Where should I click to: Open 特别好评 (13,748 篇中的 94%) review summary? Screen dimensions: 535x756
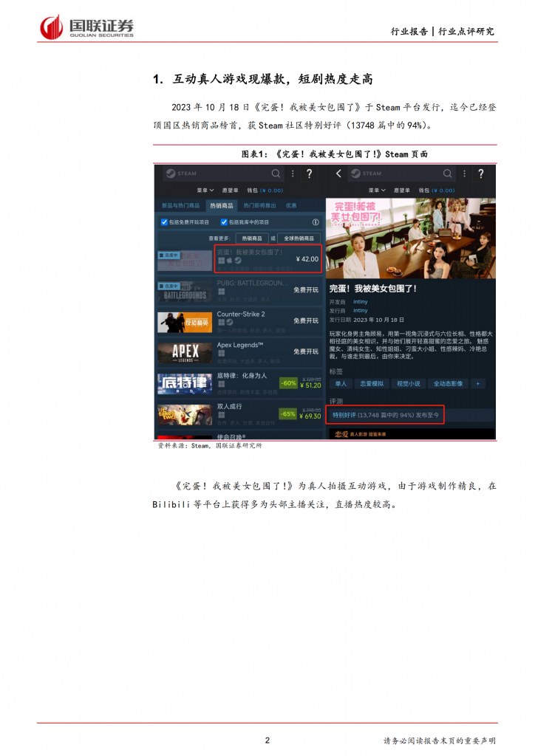[x=385, y=415]
